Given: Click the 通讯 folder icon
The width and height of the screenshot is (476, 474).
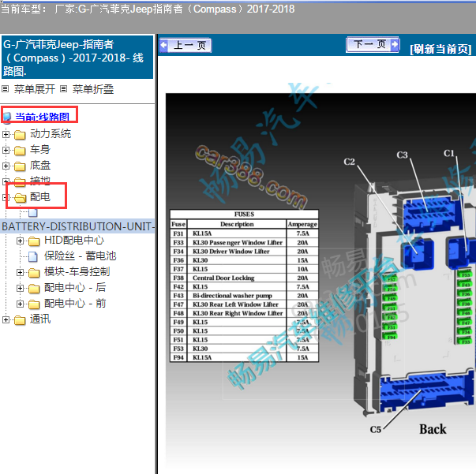Looking at the screenshot, I should click(20, 320).
